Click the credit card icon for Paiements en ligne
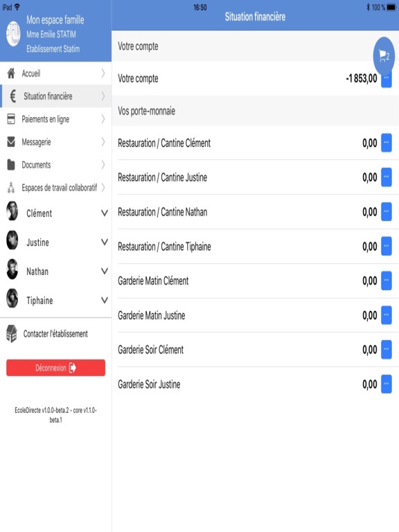 pyautogui.click(x=11, y=118)
